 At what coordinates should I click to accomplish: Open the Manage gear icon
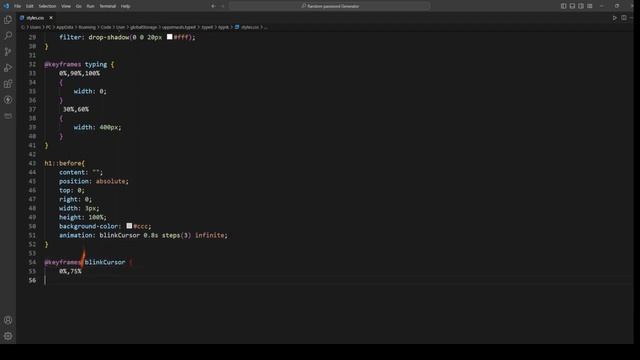coord(8,336)
